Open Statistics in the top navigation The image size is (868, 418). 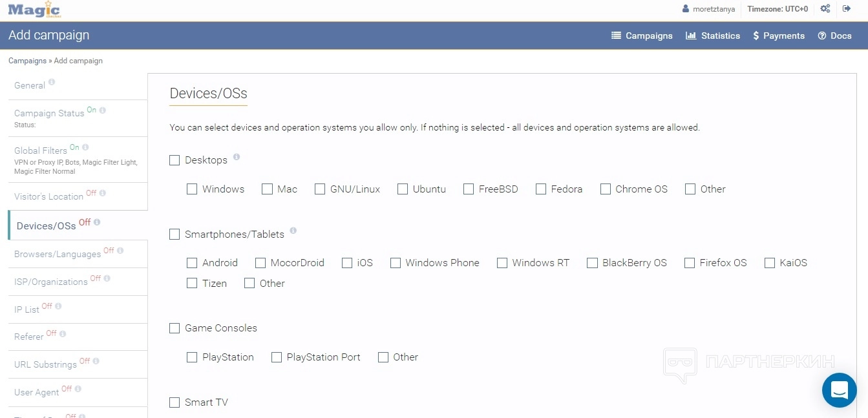[x=713, y=36]
